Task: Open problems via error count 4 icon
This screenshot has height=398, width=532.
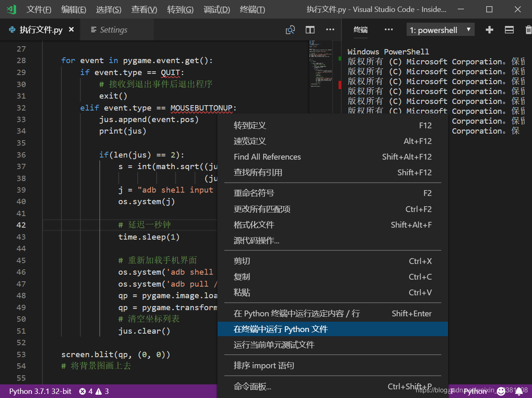Action: [x=86, y=391]
